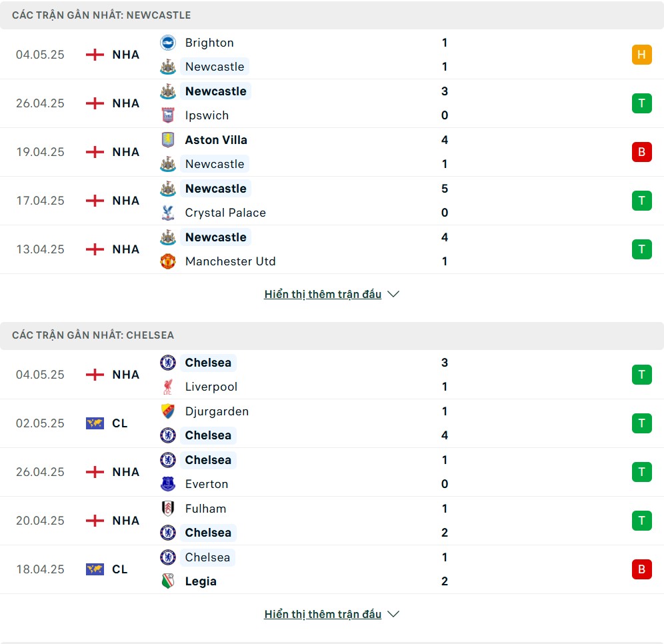The height and width of the screenshot is (644, 664).
Task: Click the Crystal Palace crest icon
Action: [x=168, y=213]
